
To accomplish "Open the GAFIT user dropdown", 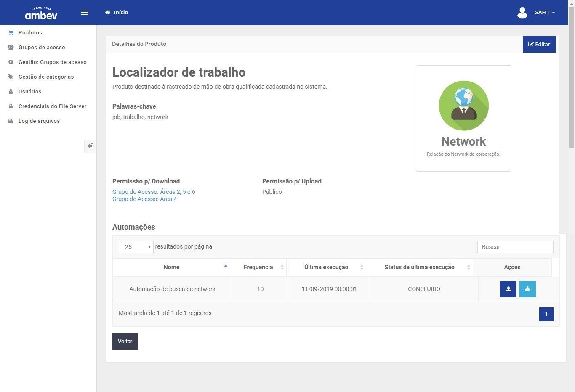I will pyautogui.click(x=544, y=13).
